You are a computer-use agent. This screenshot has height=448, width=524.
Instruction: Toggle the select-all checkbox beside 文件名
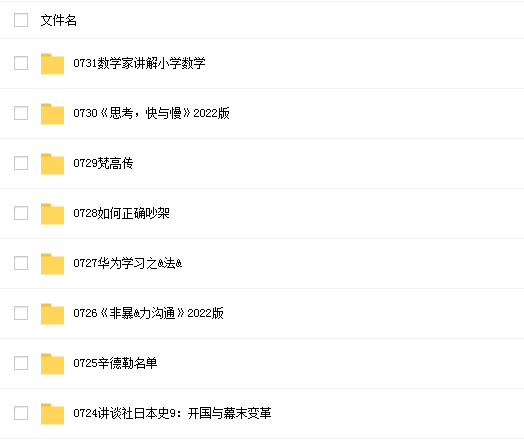click(x=21, y=20)
